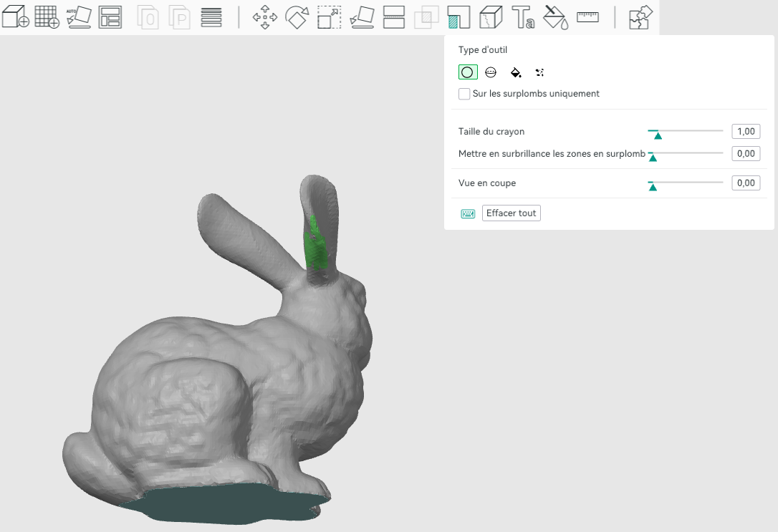
Task: Activate the Color painting tool
Action: click(x=555, y=17)
